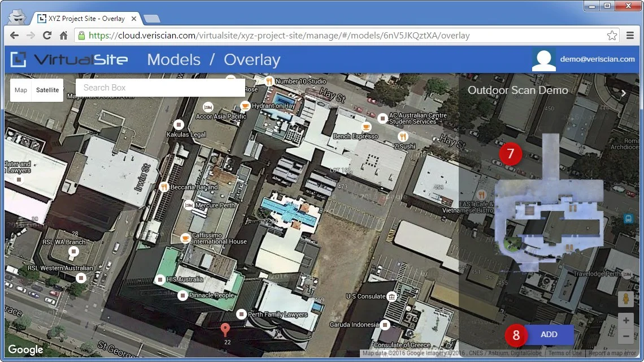Screen dimensions: 644x362
Task: Collapse the Outdoor Scan Demo panel chevron
Action: click(x=624, y=93)
